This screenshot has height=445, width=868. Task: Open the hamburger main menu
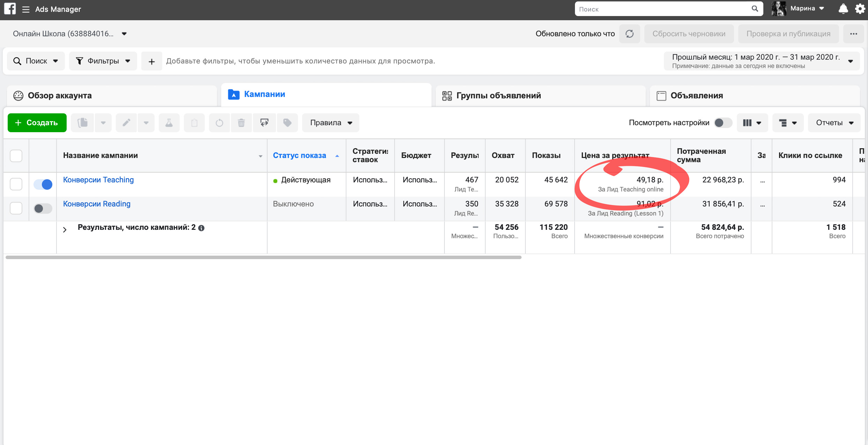[25, 9]
